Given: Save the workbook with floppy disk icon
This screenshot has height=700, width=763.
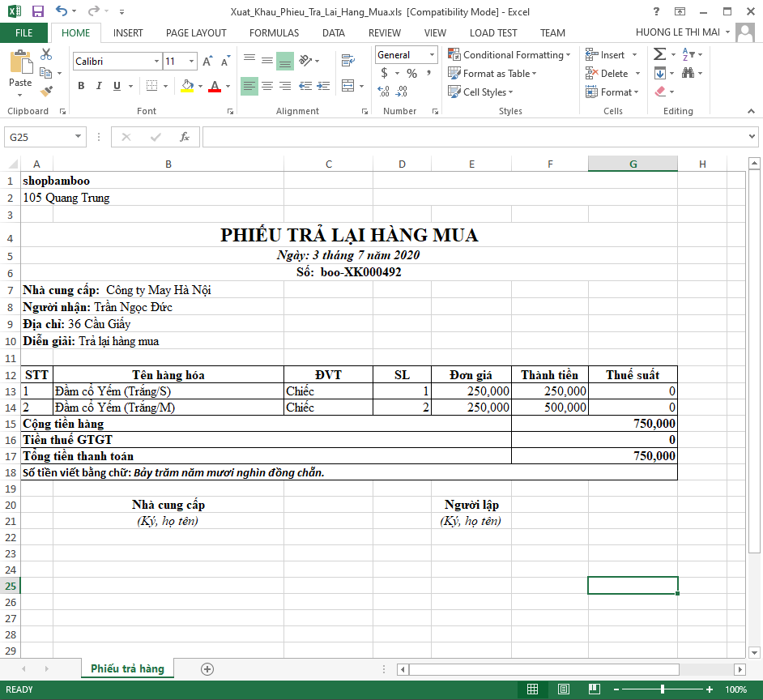Looking at the screenshot, I should click(x=37, y=11).
